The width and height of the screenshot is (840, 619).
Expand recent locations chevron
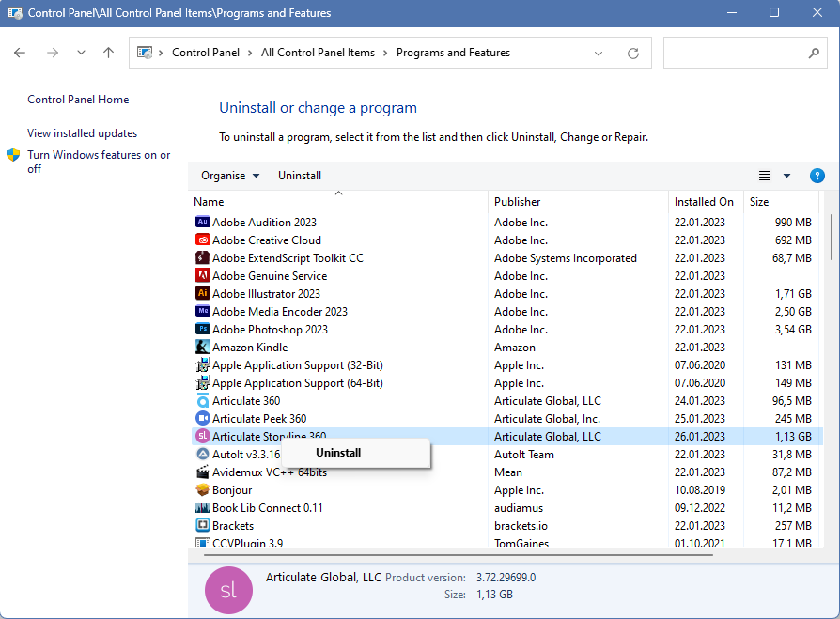81,54
